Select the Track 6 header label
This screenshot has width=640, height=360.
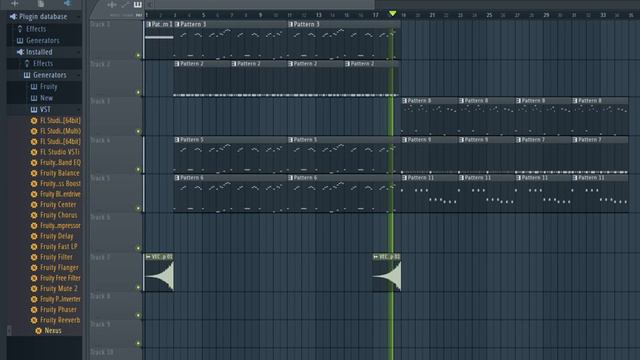100,217
